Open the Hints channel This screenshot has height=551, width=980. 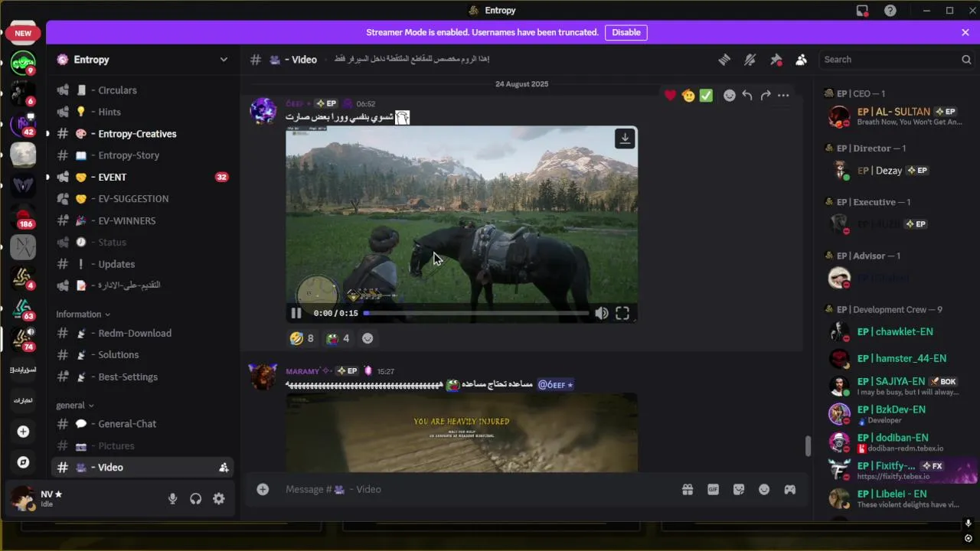coord(142,112)
